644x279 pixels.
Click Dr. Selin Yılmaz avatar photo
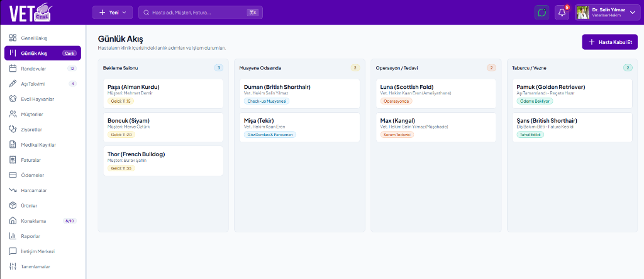coord(583,13)
